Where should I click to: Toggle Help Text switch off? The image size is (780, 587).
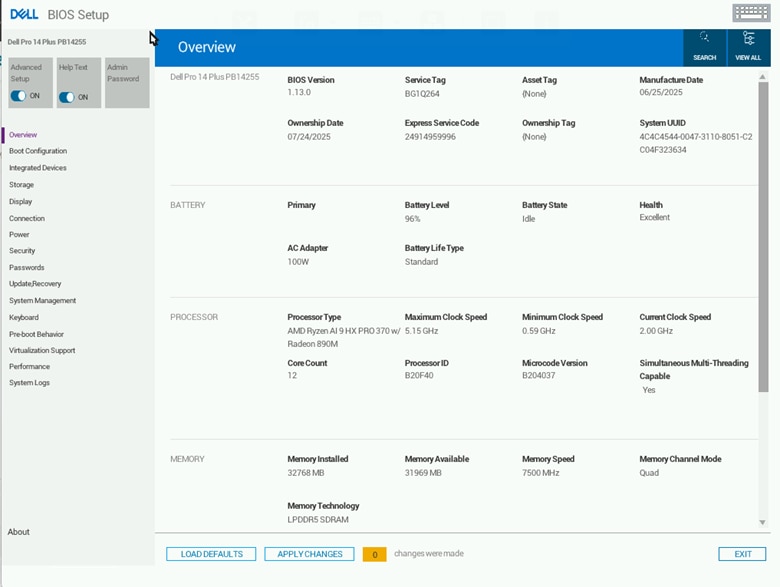(67, 97)
